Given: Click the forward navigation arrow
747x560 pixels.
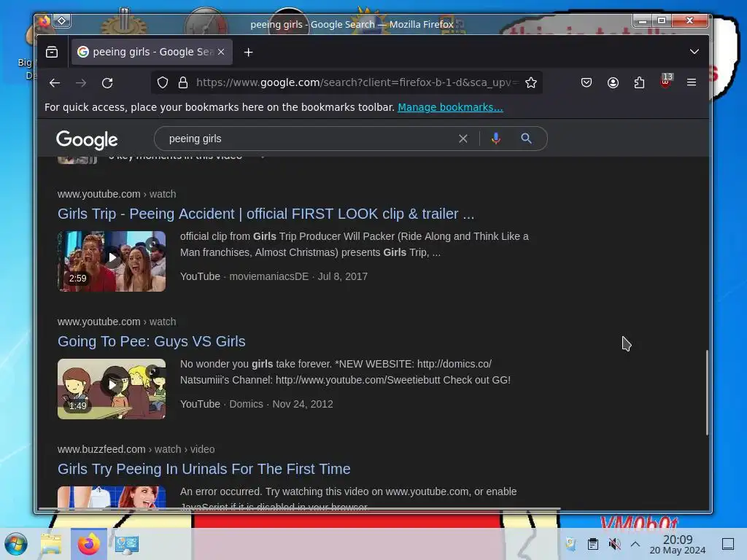Looking at the screenshot, I should [x=81, y=83].
